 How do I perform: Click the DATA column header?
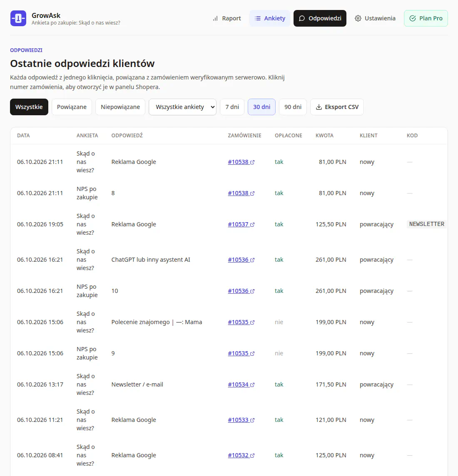23,135
